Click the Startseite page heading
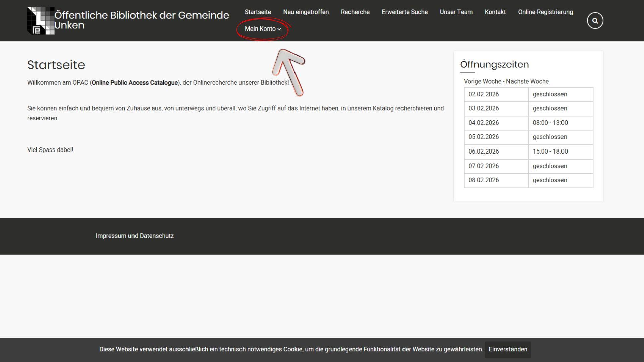 [56, 65]
